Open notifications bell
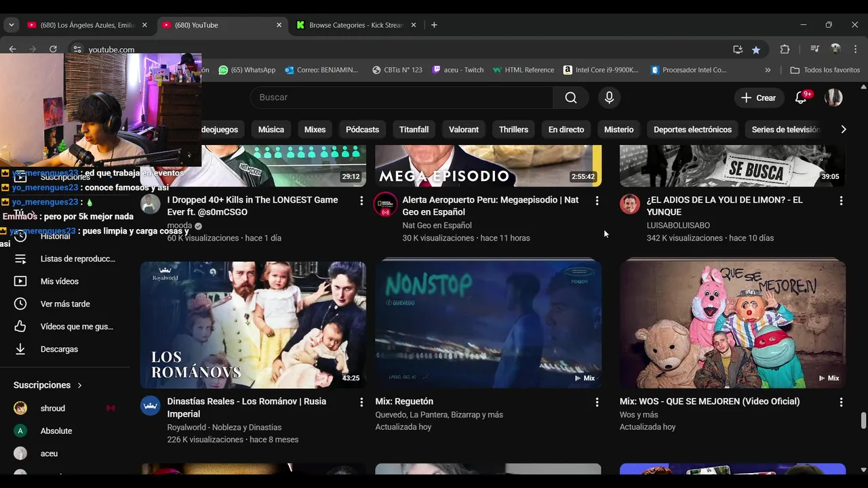The image size is (868, 488). coord(801,98)
